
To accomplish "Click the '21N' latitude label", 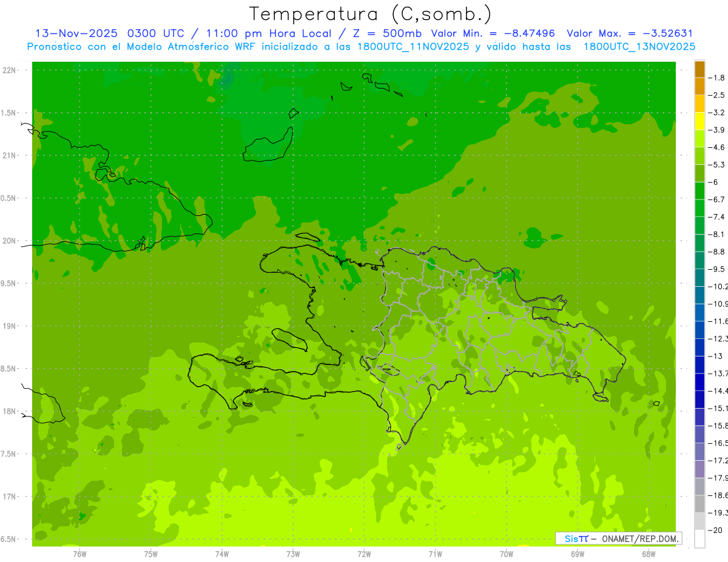I will [x=8, y=155].
